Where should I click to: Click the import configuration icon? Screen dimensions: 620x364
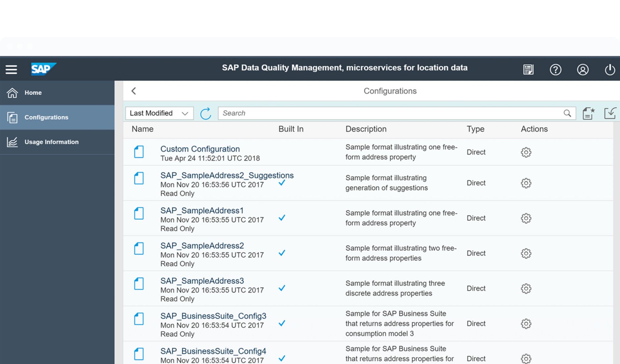click(610, 114)
